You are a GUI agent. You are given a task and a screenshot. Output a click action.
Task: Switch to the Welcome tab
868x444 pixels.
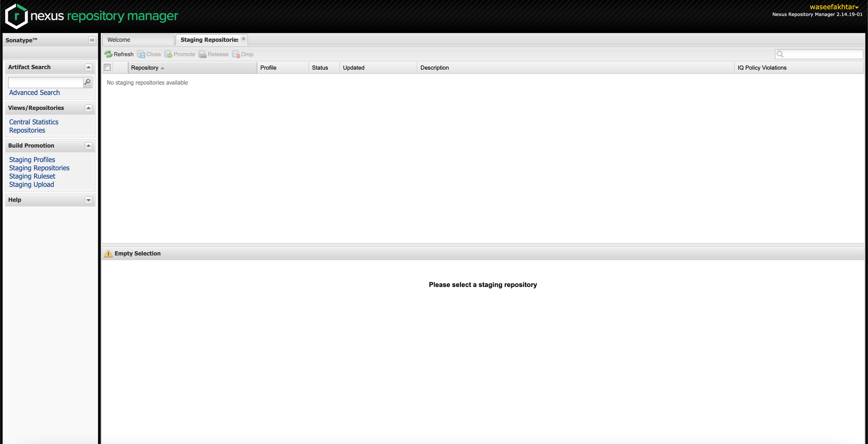[x=138, y=40]
